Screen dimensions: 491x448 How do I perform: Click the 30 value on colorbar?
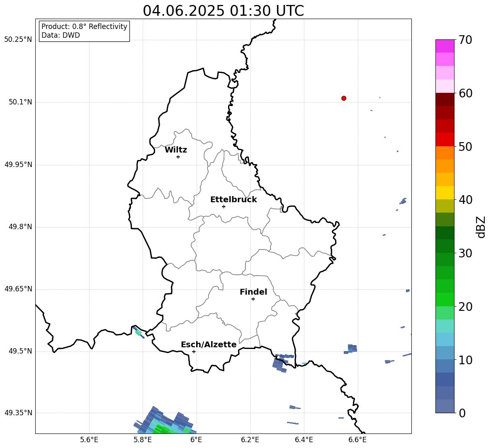point(465,253)
